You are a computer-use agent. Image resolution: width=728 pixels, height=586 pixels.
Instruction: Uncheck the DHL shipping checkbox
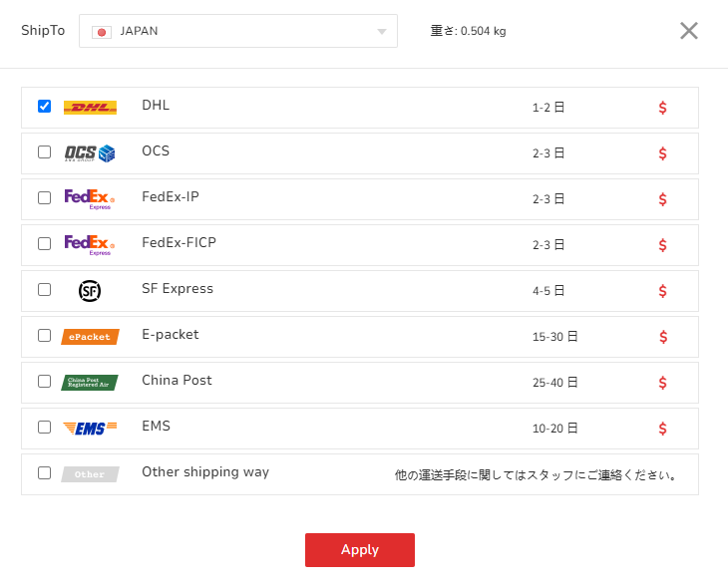coord(44,107)
